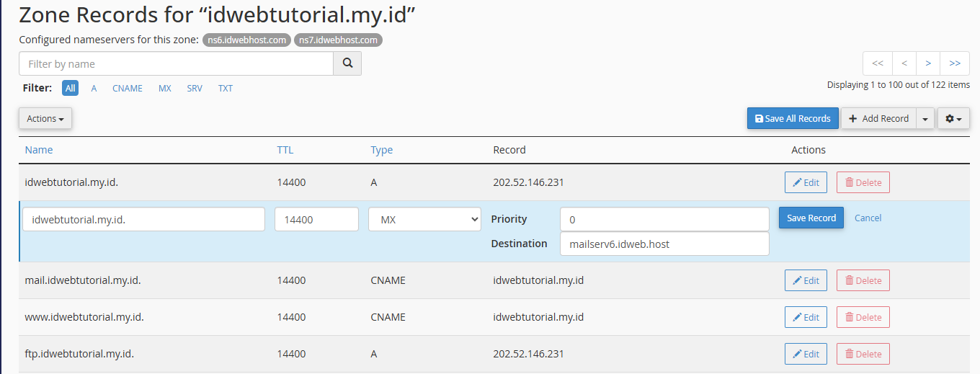Open the Actions dropdown
Viewport: 980px width, 374px height.
pyautogui.click(x=45, y=118)
